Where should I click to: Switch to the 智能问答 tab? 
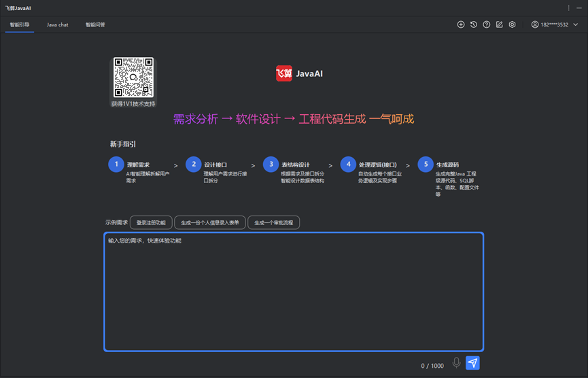[x=95, y=24]
